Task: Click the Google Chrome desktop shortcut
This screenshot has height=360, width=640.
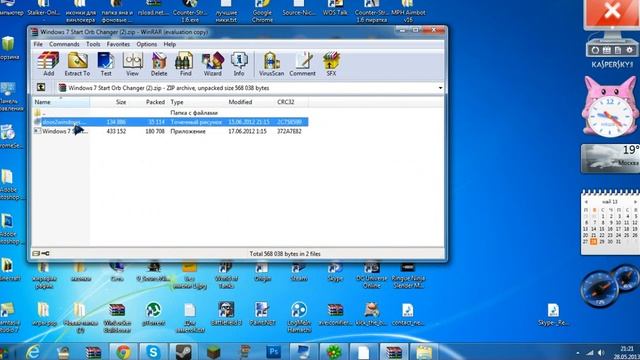Action: pyautogui.click(x=262, y=11)
